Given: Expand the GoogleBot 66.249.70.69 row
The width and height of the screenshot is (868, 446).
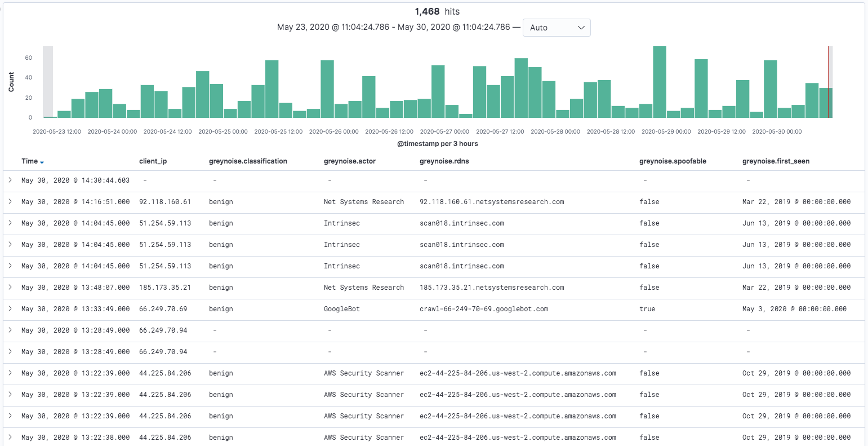Looking at the screenshot, I should coord(10,309).
